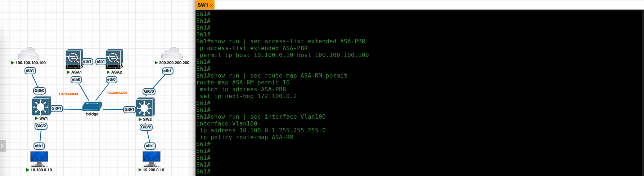Switch to the SW1 terminal tab
The height and width of the screenshot is (176, 644).
[x=203, y=5]
